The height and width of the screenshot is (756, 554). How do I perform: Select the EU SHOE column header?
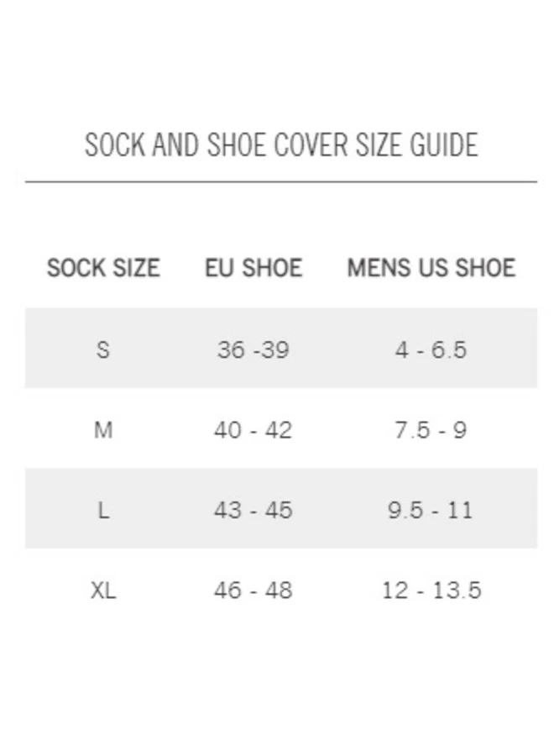253,268
